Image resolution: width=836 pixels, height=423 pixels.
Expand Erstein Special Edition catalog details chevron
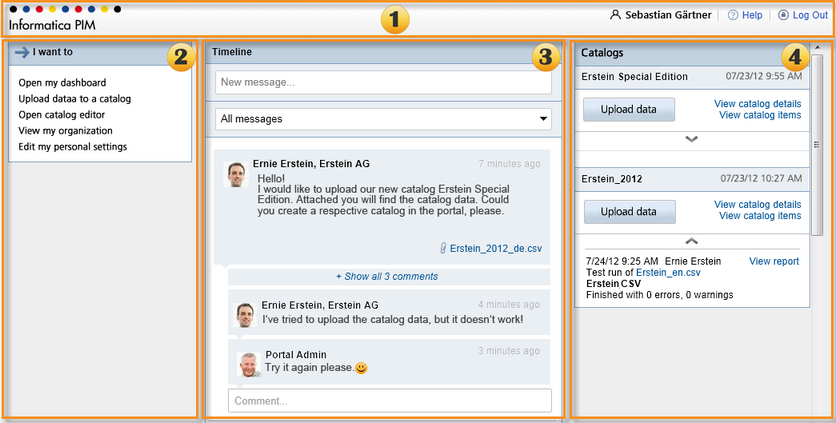point(692,139)
